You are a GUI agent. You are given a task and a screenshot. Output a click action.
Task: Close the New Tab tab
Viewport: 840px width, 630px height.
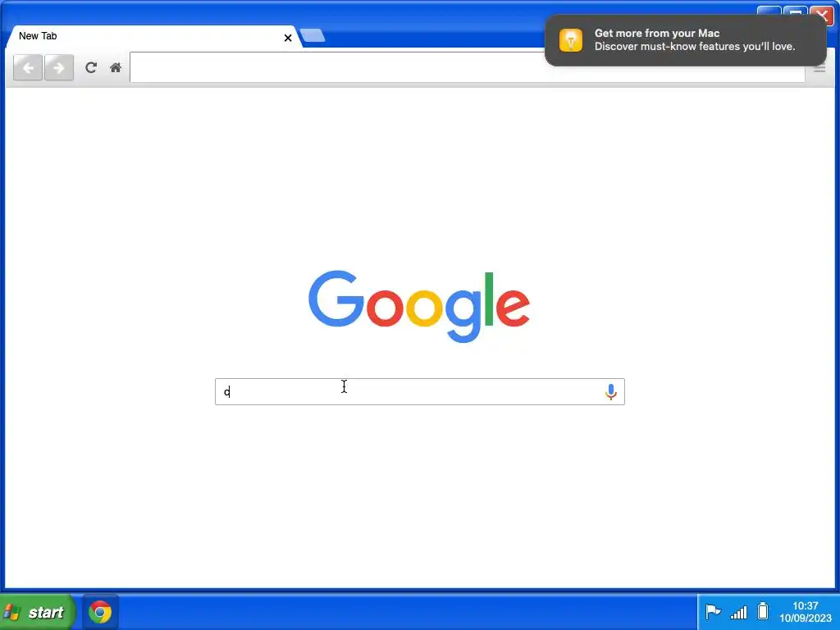288,38
